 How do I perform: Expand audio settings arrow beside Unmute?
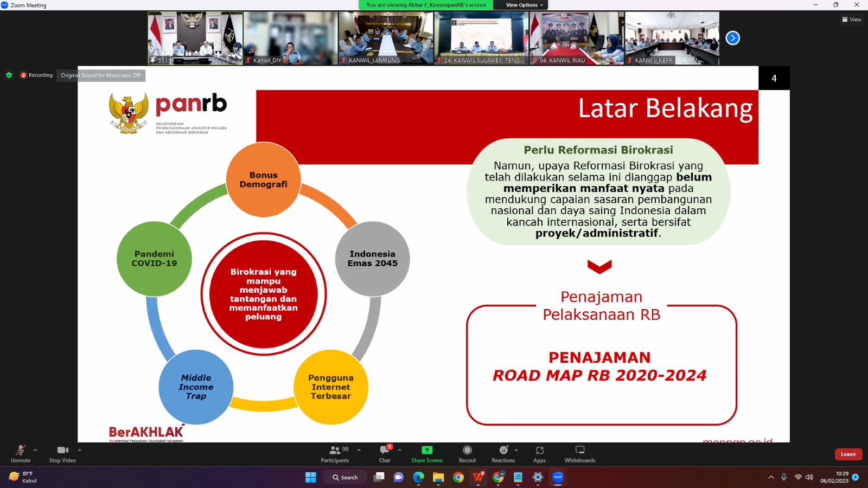35,450
